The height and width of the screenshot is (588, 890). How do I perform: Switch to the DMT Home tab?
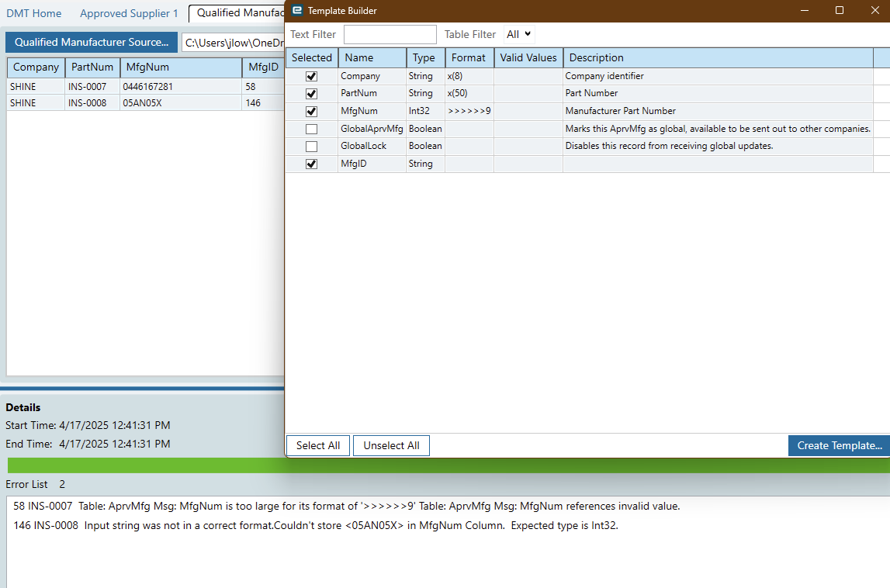click(33, 13)
